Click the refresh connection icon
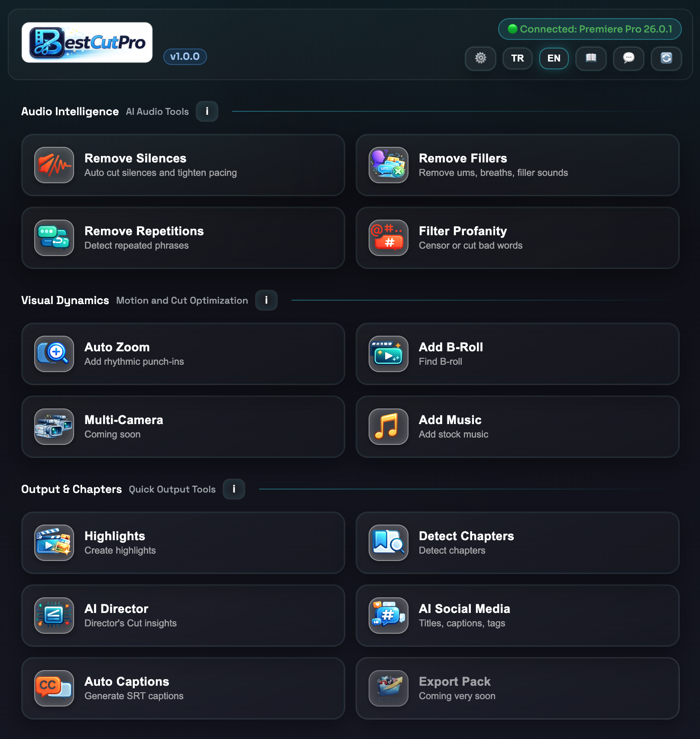 (x=666, y=58)
